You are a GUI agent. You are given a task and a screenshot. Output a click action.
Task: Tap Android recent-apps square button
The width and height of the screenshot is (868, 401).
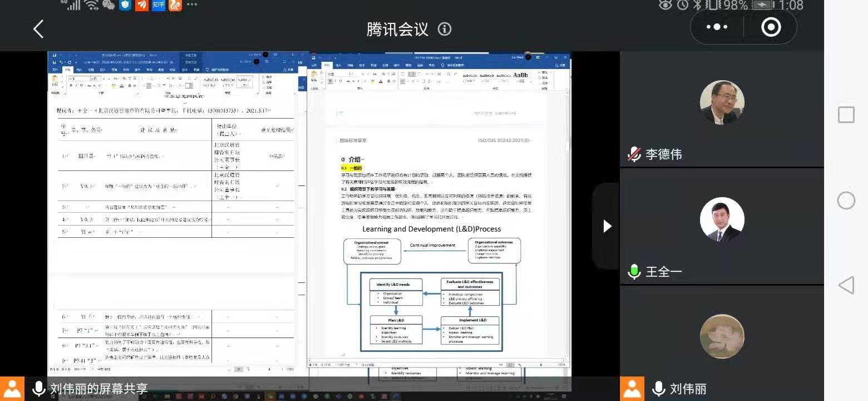point(846,115)
